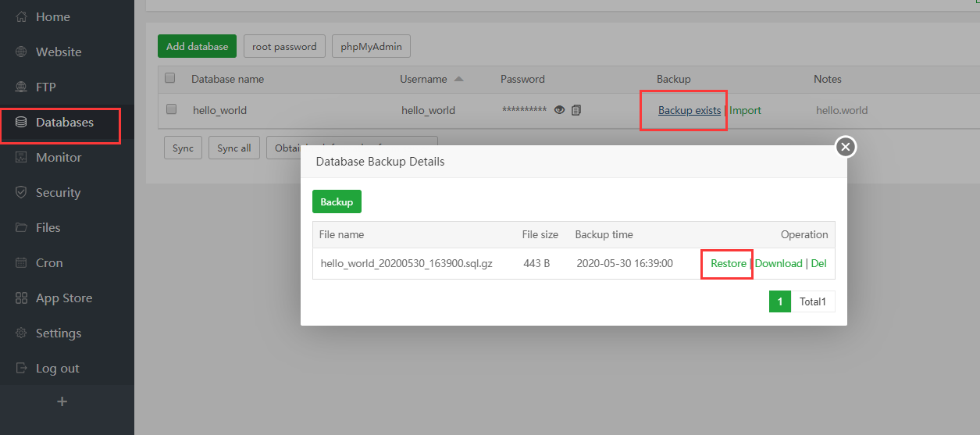The width and height of the screenshot is (980, 435).
Task: Click the Monitor sidebar icon
Action: 22,158
